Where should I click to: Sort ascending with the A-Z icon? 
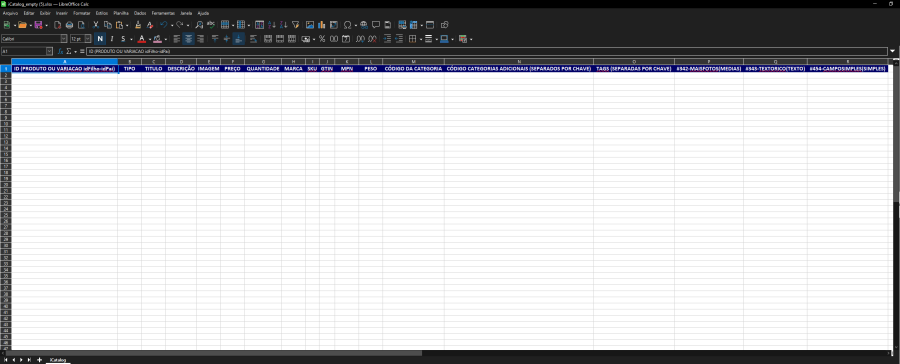point(272,25)
